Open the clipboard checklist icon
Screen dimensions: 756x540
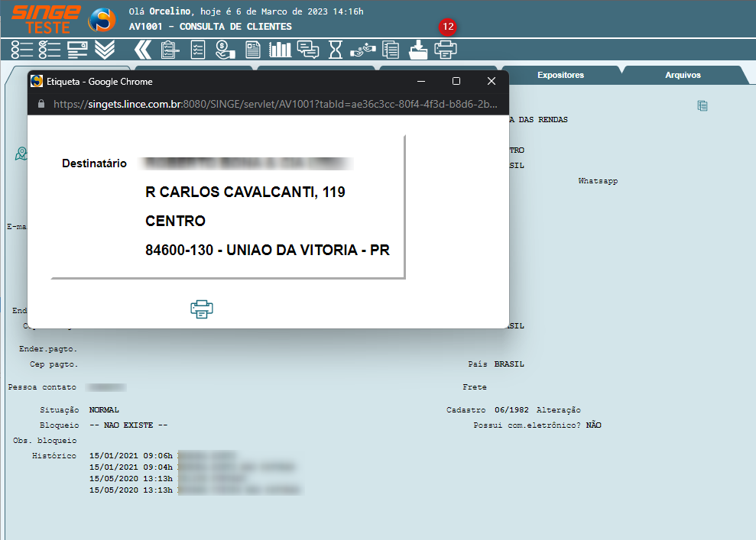click(198, 50)
